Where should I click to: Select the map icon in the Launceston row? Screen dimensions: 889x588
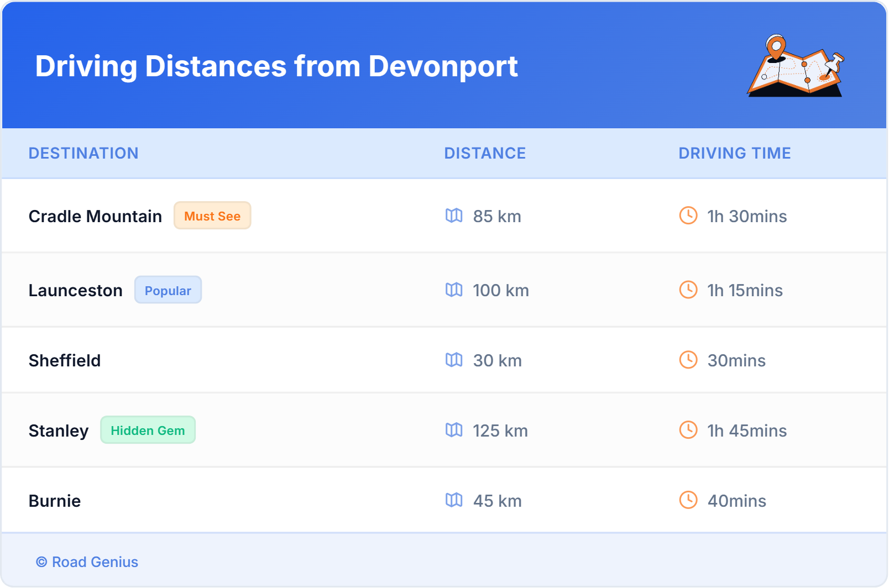[x=454, y=290]
